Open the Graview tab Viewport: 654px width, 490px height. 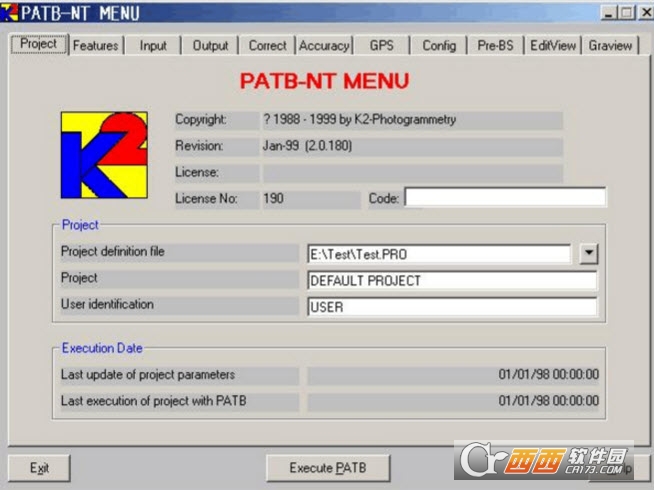[610, 45]
